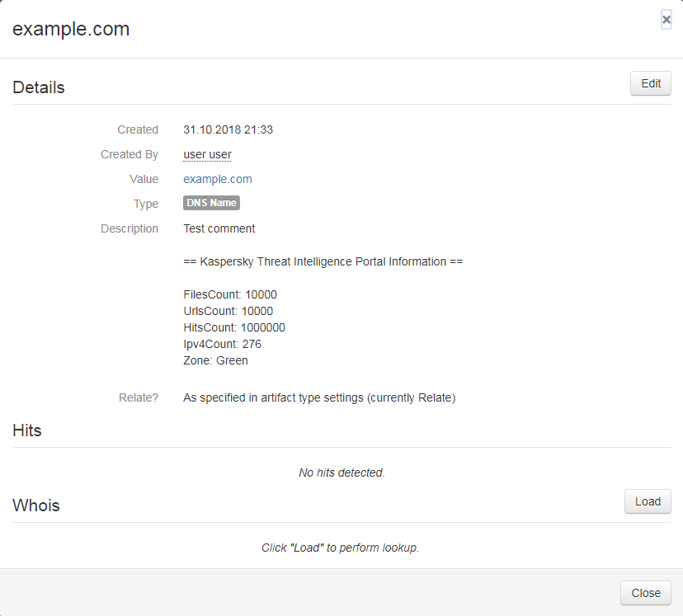Open the 'user user' creator link

coord(207,154)
